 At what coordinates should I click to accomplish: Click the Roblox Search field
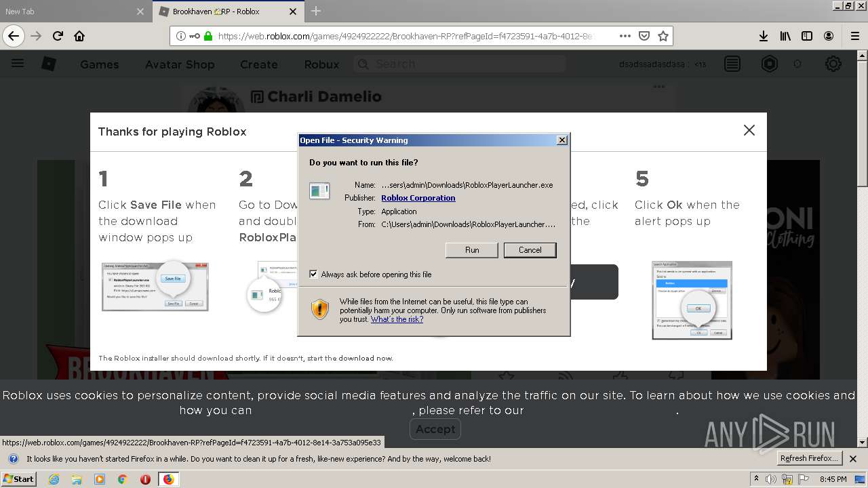pos(459,64)
